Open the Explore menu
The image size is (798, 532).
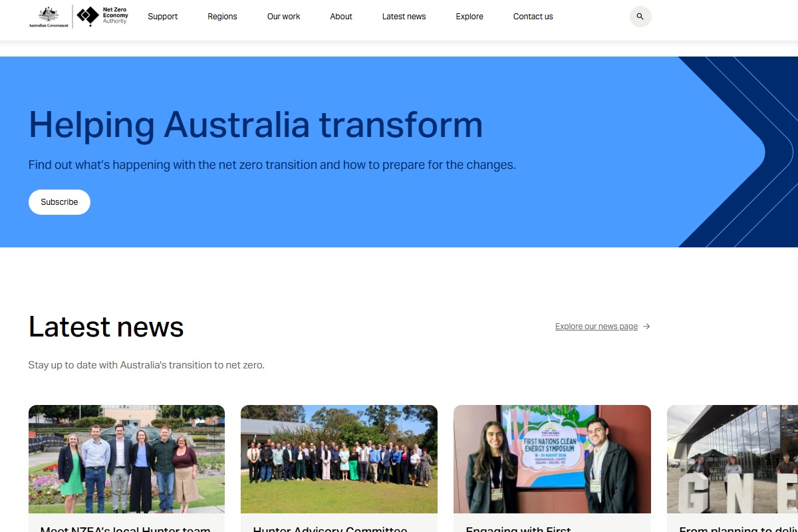[x=469, y=17]
